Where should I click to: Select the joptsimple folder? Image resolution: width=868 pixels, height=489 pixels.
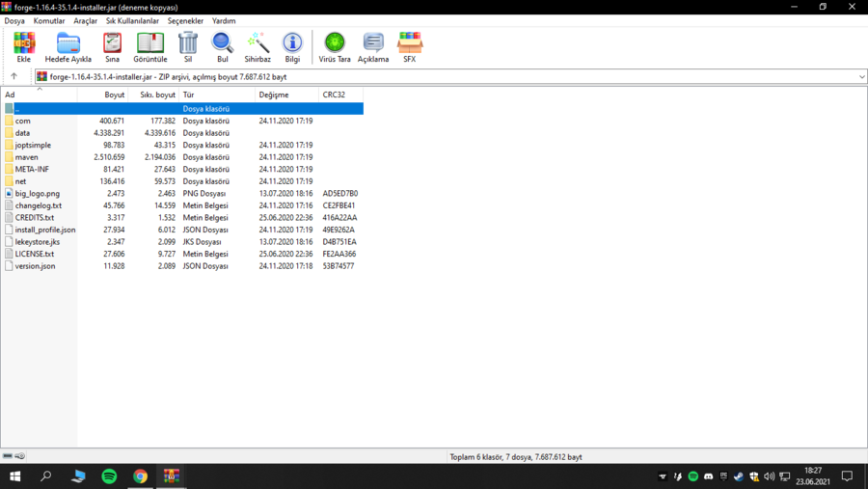click(33, 145)
